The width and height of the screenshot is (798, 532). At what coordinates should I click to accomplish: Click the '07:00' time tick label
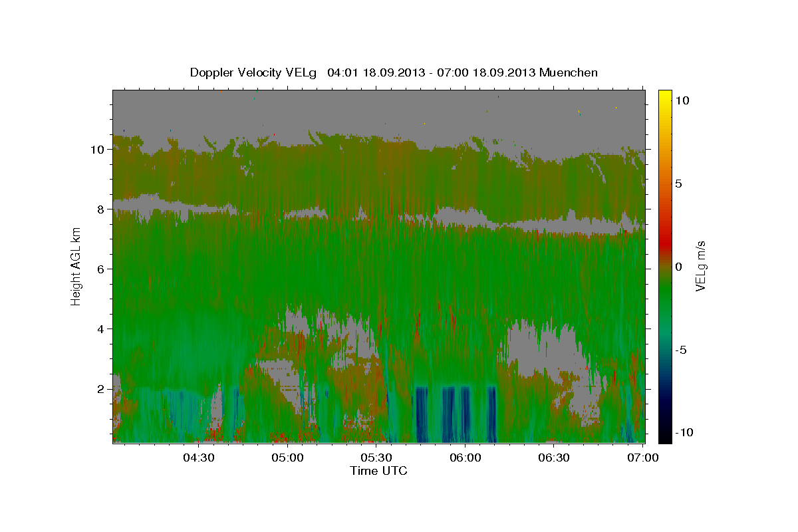[643, 458]
